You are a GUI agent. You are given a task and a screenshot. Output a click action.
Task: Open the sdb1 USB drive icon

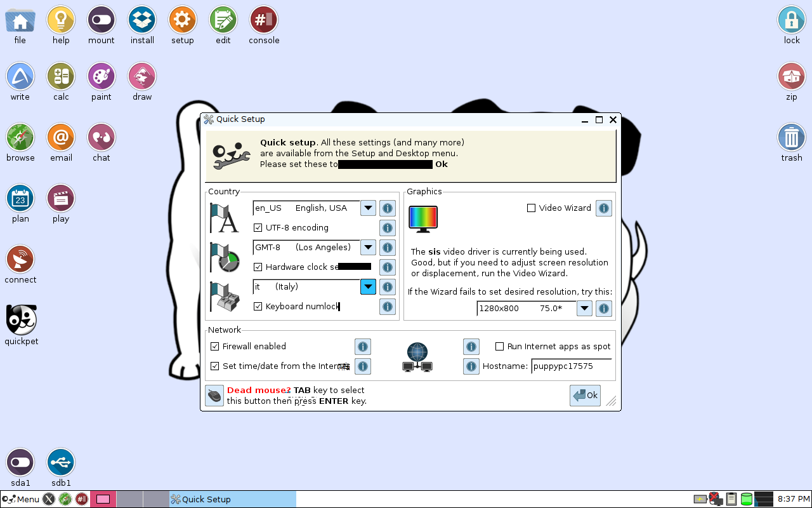point(61,463)
